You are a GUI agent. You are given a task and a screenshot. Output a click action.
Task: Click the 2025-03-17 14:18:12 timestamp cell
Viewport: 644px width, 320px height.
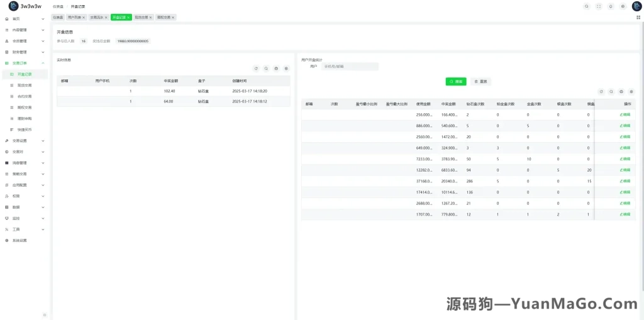pos(250,101)
